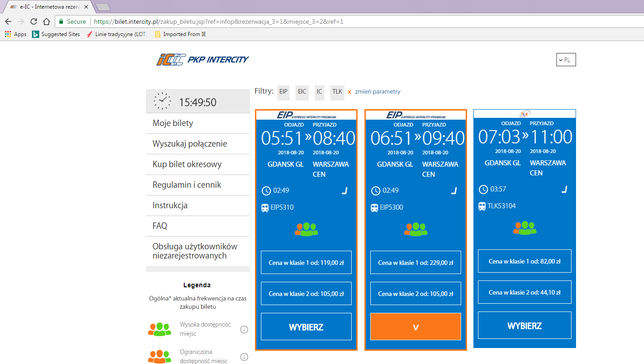Screen dimensions: 644x364
Task: Select class 2 price 44,10 zł
Action: click(525, 292)
